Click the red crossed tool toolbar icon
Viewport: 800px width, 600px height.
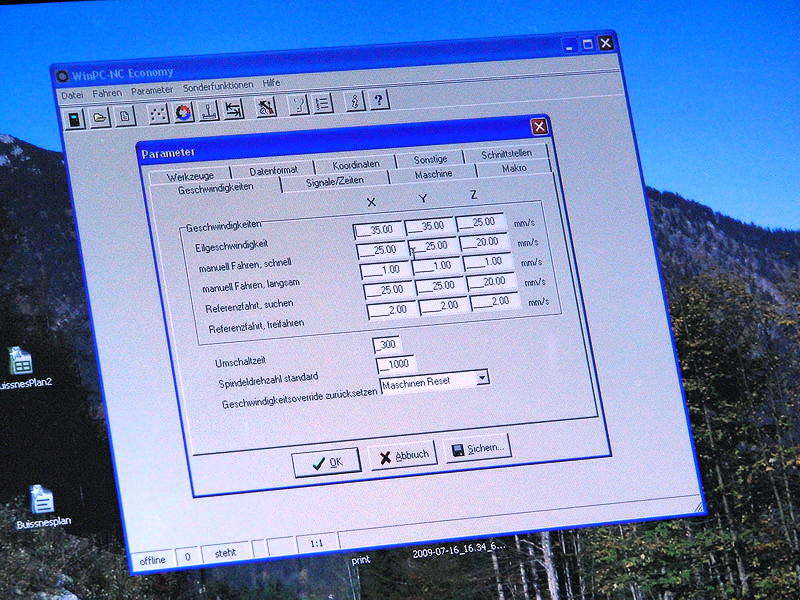pyautogui.click(x=266, y=107)
